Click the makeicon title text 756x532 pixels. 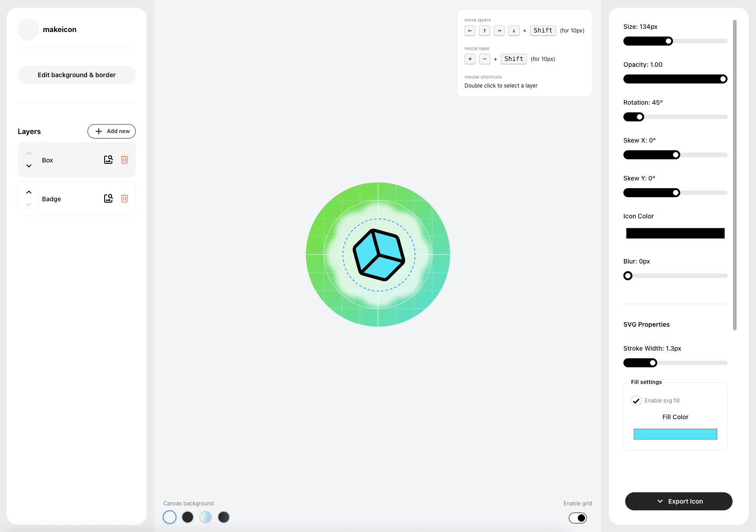[60, 29]
